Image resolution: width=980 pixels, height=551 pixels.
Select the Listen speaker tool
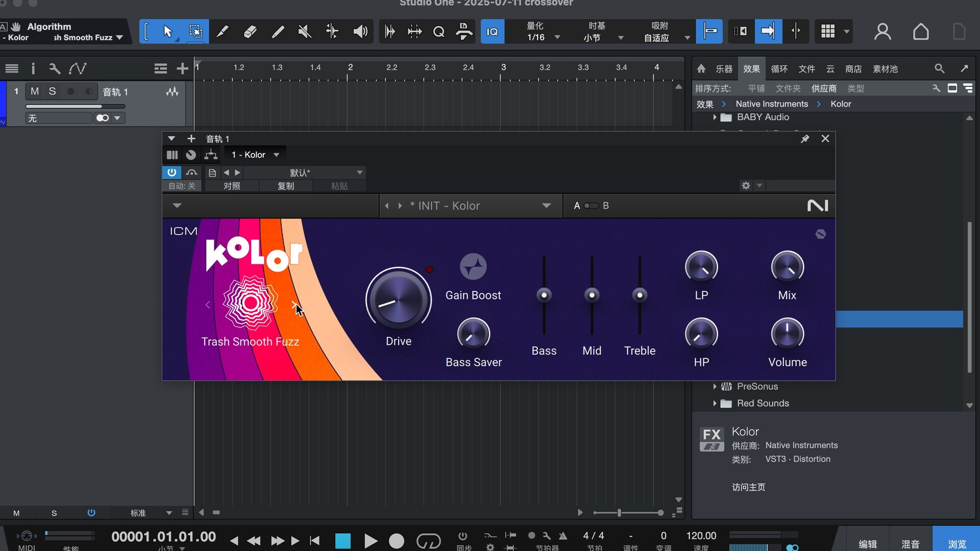[360, 32]
